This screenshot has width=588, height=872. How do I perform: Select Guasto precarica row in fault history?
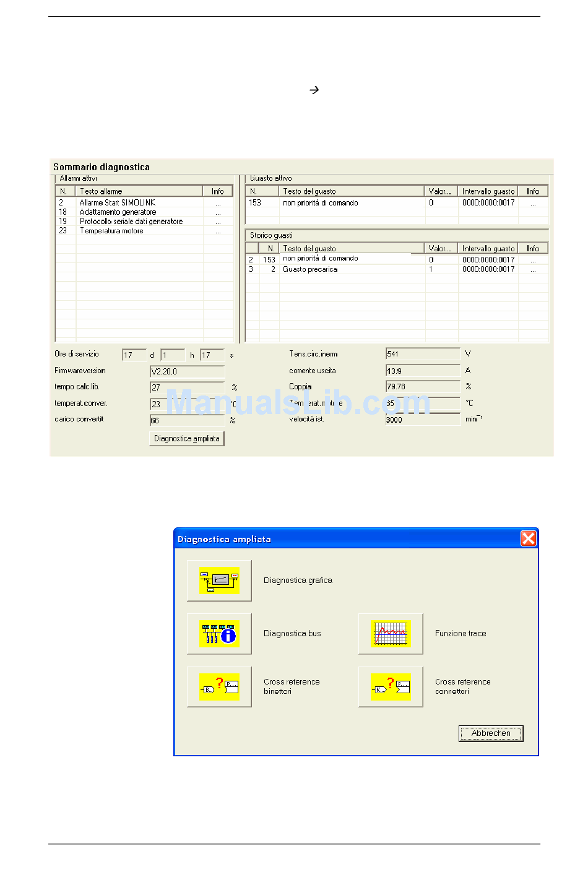(397, 269)
